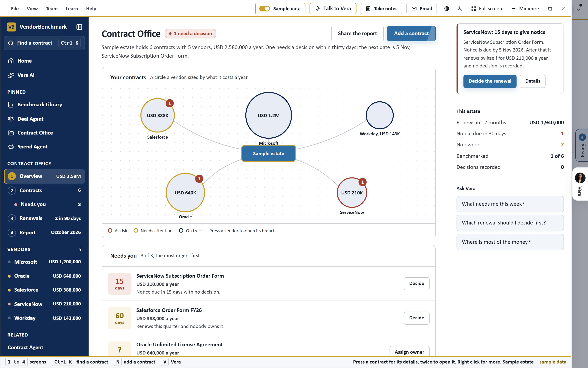
Task: Select Contracts screen in sidebar
Action: (x=44, y=190)
